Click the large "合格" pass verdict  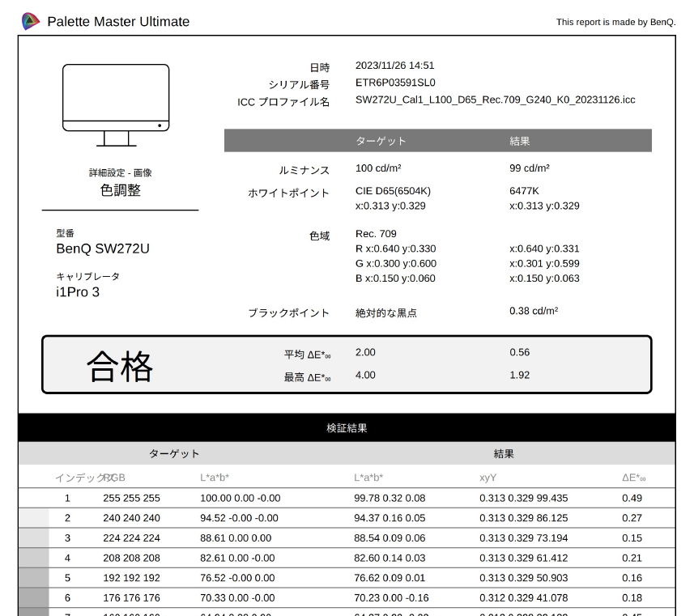pyautogui.click(x=120, y=366)
